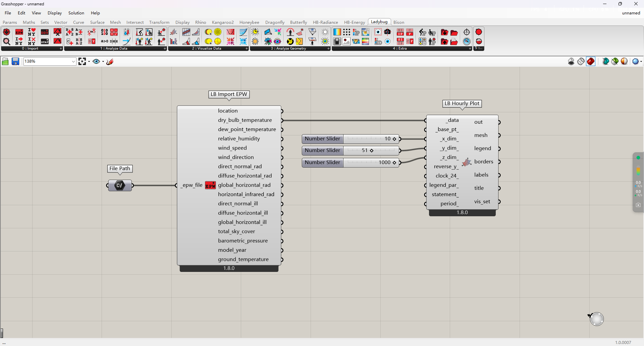Image resolution: width=644 pixels, height=346 pixels.
Task: Open the Zoom Extents dropdown arrow
Action: point(89,61)
